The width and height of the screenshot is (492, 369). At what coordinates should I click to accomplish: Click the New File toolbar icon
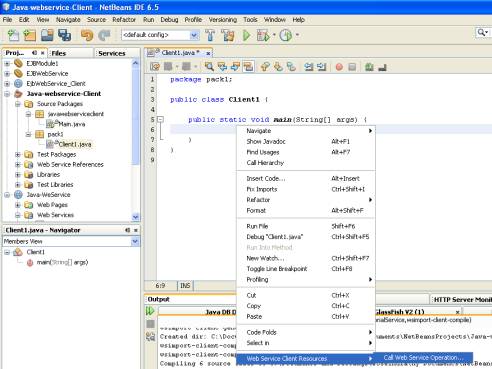coord(13,35)
